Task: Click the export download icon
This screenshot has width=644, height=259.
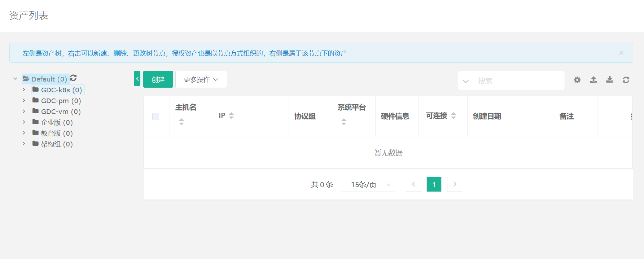Action: coord(610,80)
